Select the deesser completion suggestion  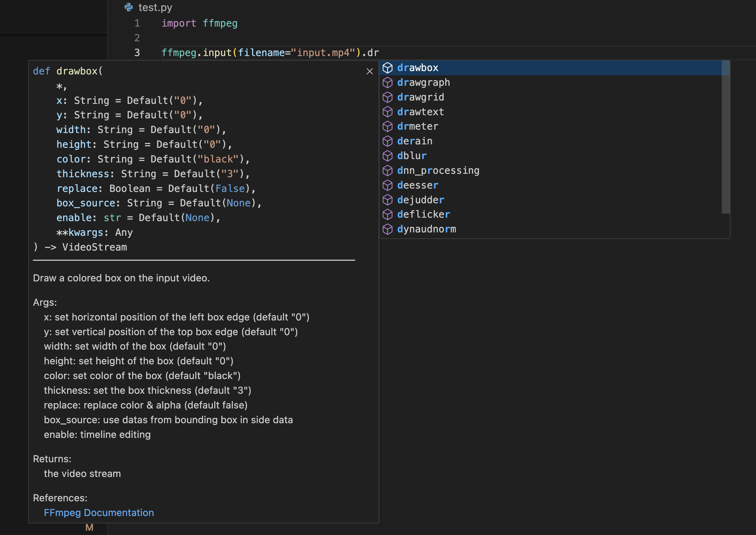point(418,185)
